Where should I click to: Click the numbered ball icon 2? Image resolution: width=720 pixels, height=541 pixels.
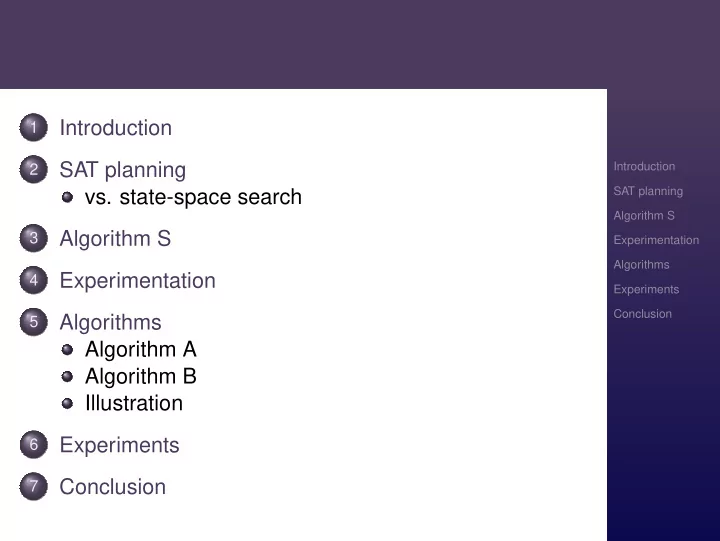pyautogui.click(x=34, y=169)
